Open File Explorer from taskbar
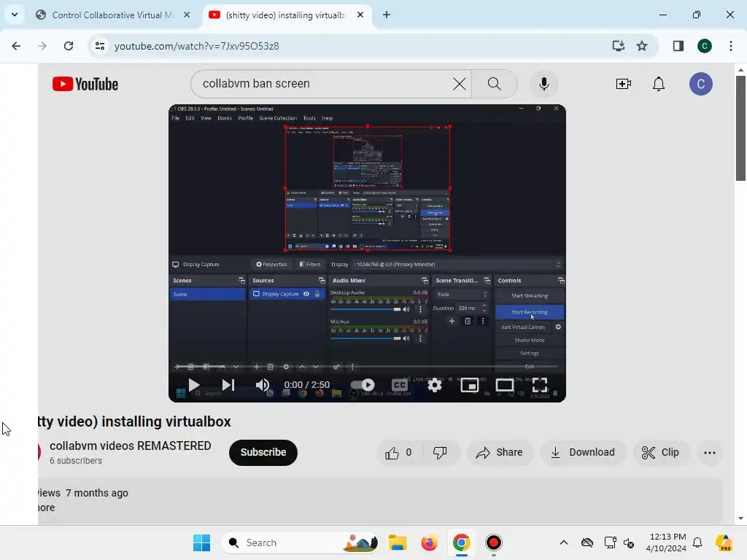 (398, 542)
